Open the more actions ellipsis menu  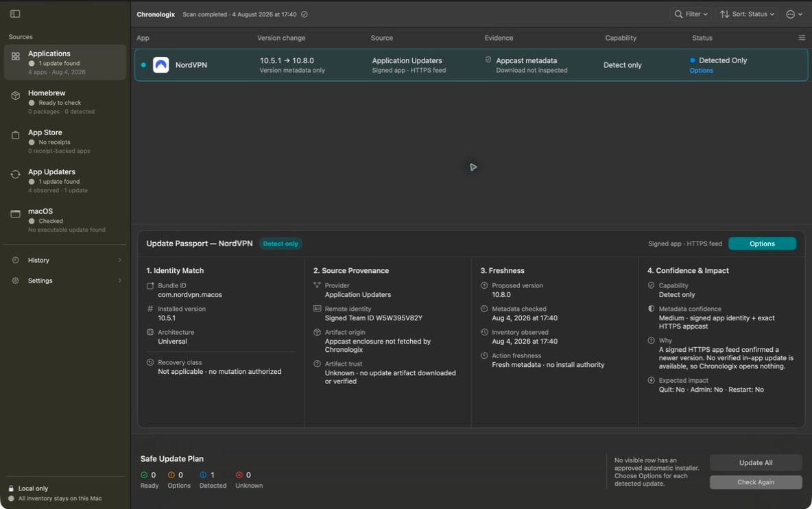pyautogui.click(x=794, y=14)
